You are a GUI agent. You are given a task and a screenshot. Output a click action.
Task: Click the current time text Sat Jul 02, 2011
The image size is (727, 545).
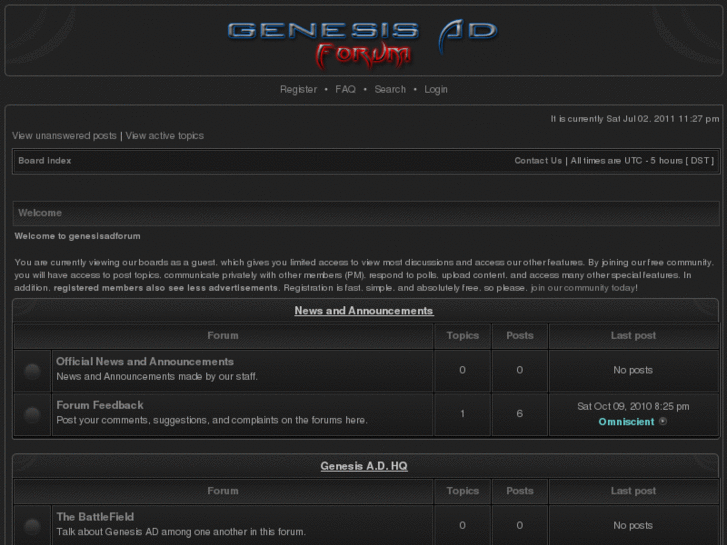635,119
